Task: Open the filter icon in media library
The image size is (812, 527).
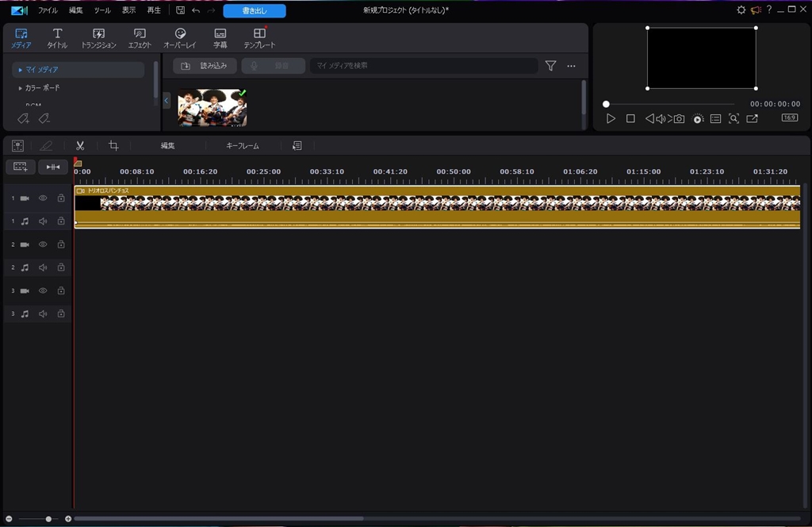Action: pos(550,66)
